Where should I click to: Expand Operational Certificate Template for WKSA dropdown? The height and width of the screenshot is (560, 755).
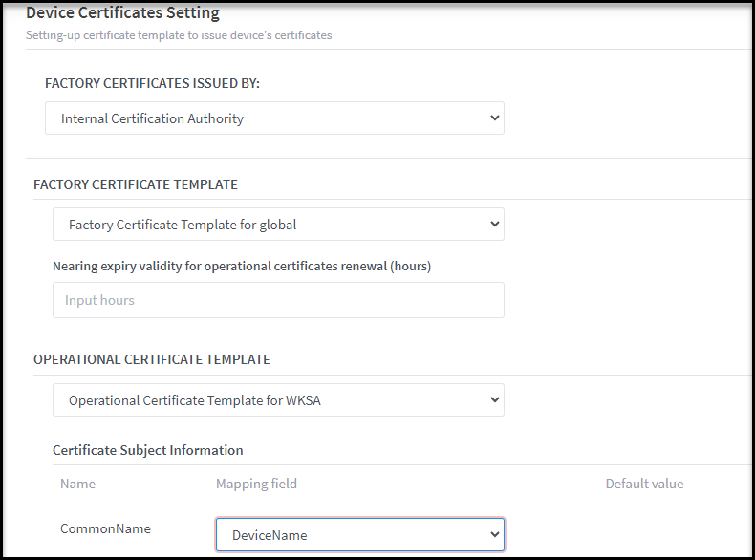[x=277, y=400]
